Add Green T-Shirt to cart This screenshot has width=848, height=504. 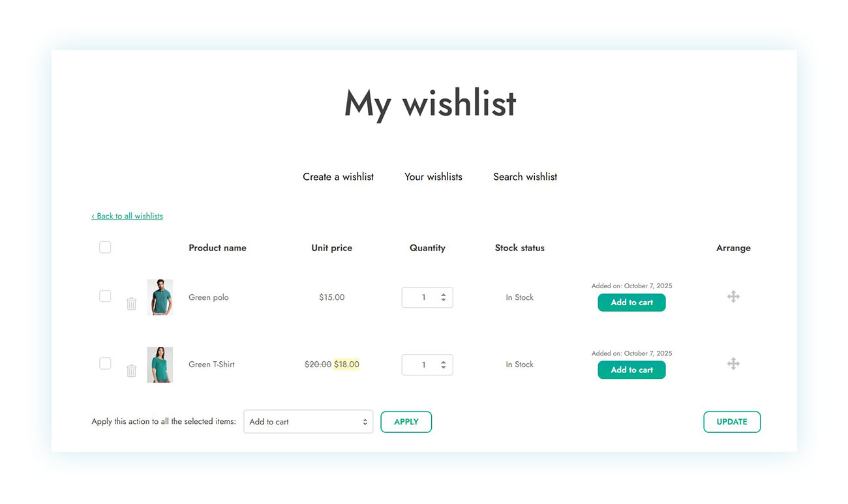631,370
